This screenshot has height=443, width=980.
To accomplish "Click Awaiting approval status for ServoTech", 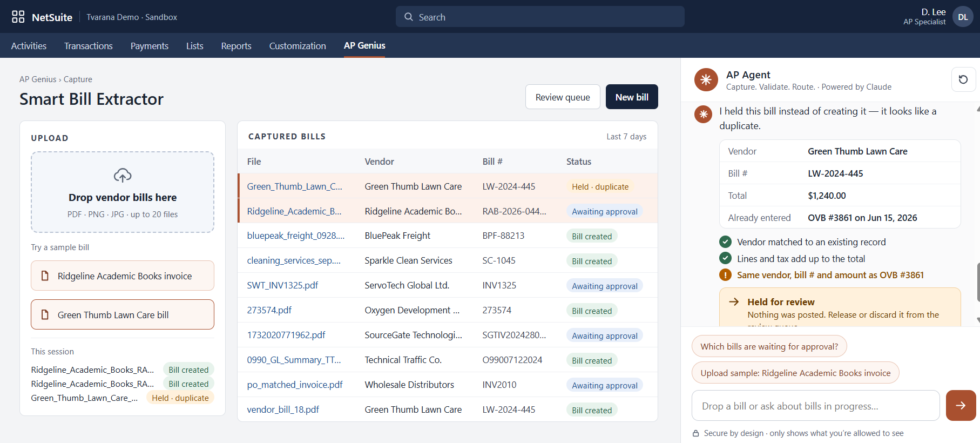I will point(604,286).
